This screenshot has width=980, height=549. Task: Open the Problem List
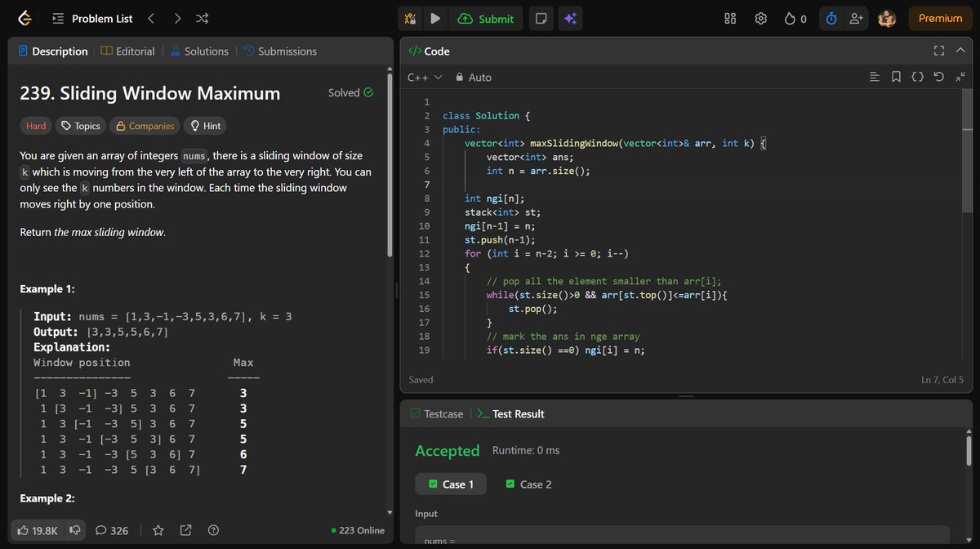click(x=92, y=18)
